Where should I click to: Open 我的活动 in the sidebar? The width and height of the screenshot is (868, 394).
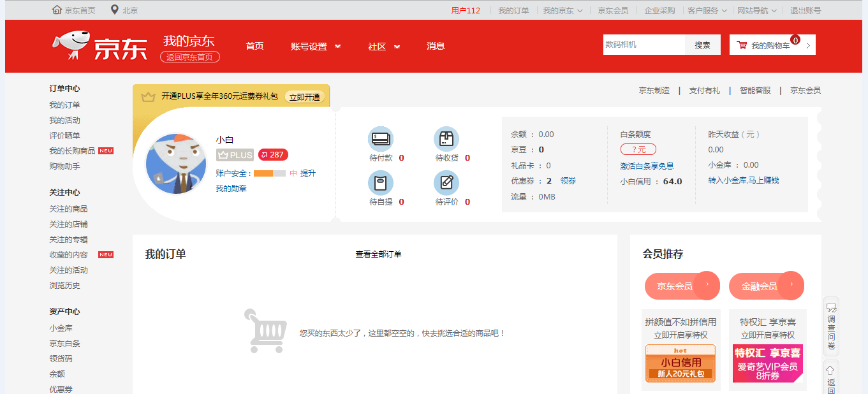(64, 120)
